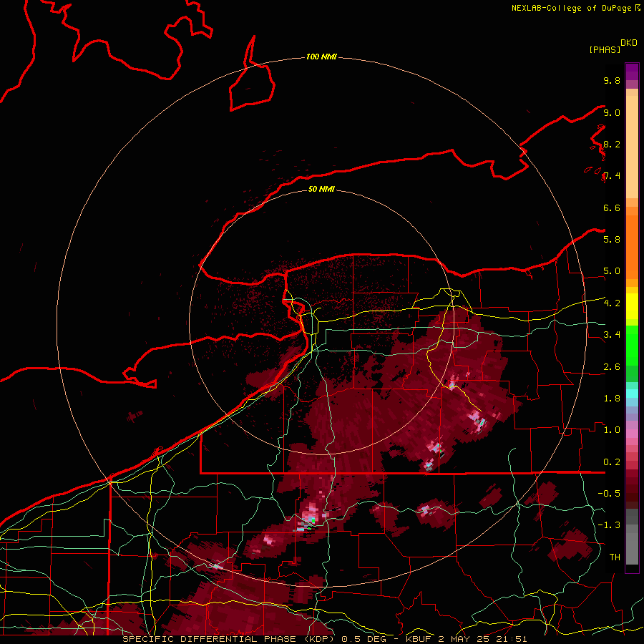This screenshot has width=644, height=644.
Task: Pick the light peach band of the color scale
Action: [x=632, y=147]
